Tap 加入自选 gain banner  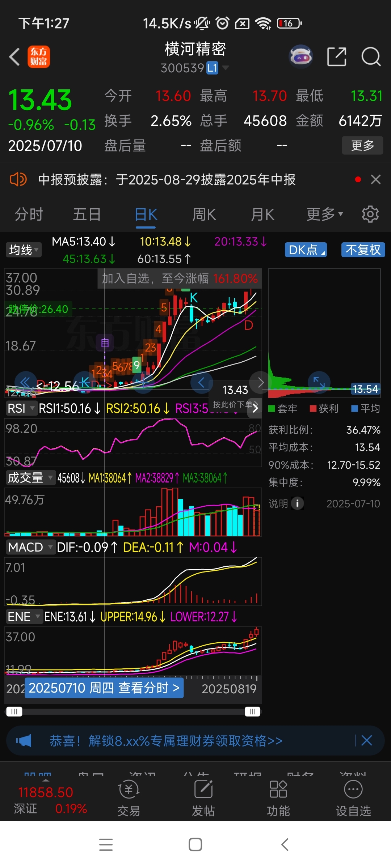pos(180,278)
